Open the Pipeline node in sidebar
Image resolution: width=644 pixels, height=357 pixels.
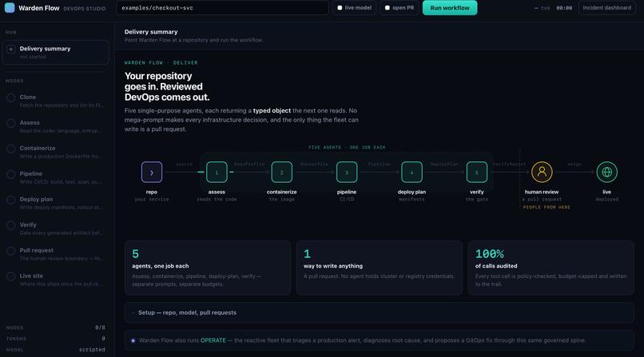(56, 177)
